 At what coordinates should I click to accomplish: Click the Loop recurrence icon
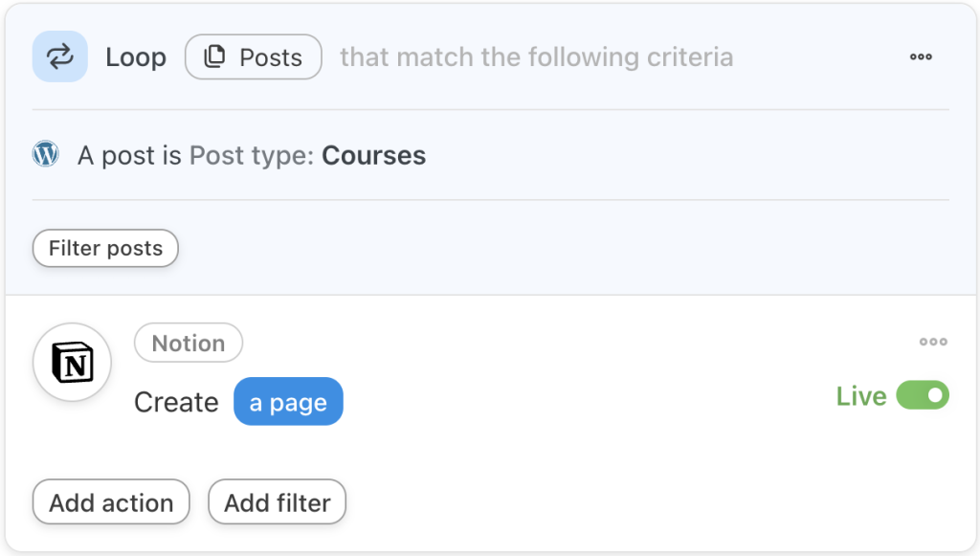point(59,56)
